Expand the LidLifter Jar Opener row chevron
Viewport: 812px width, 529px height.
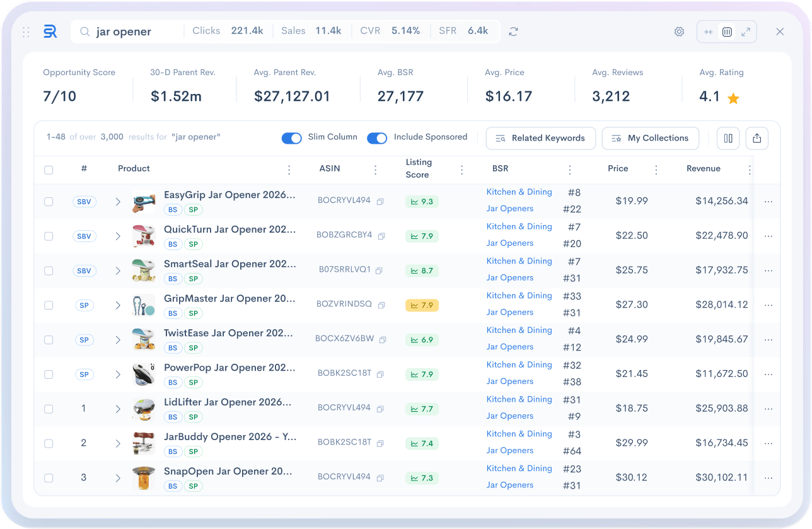pos(118,409)
